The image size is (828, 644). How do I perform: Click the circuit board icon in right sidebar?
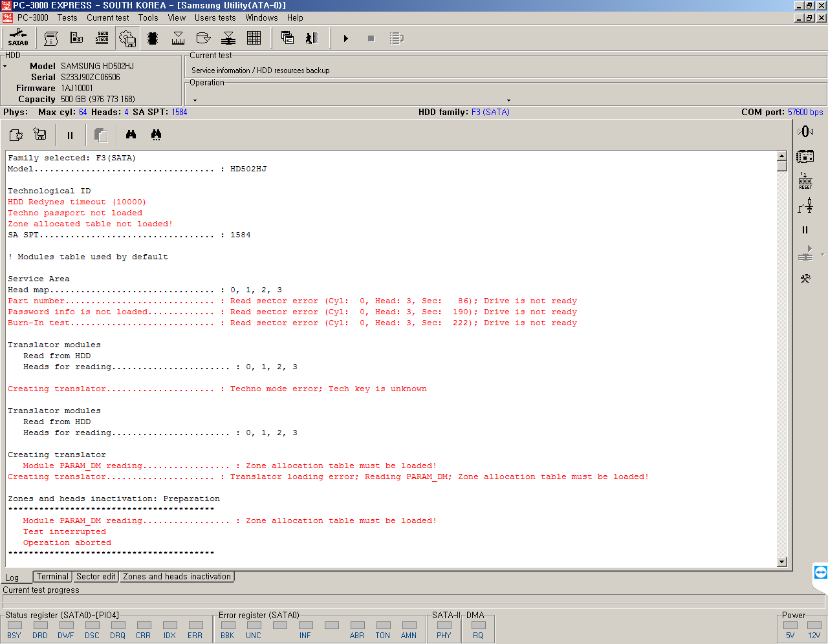point(805,156)
